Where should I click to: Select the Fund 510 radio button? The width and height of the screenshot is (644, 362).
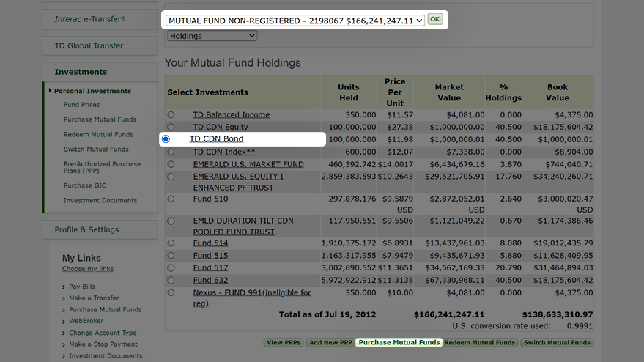171,199
